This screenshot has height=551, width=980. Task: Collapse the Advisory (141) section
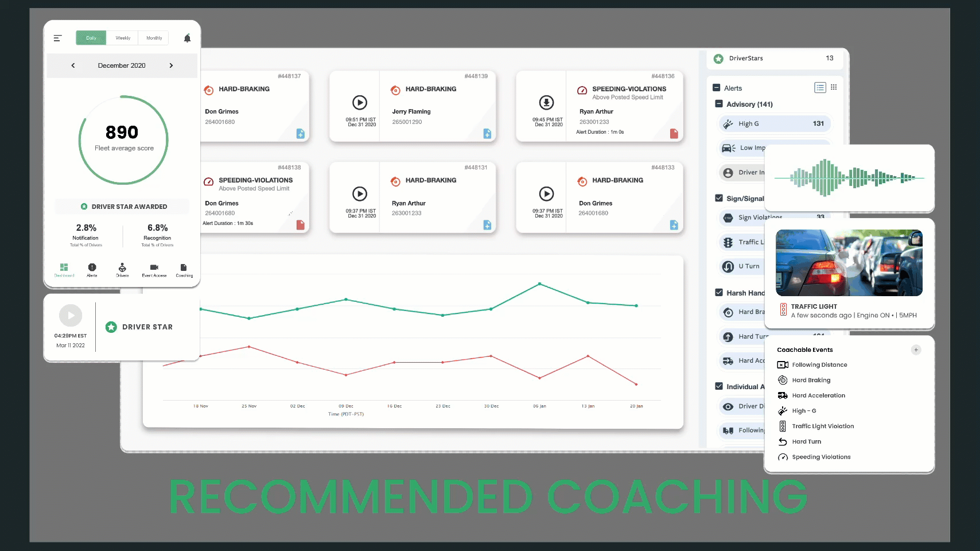point(718,104)
